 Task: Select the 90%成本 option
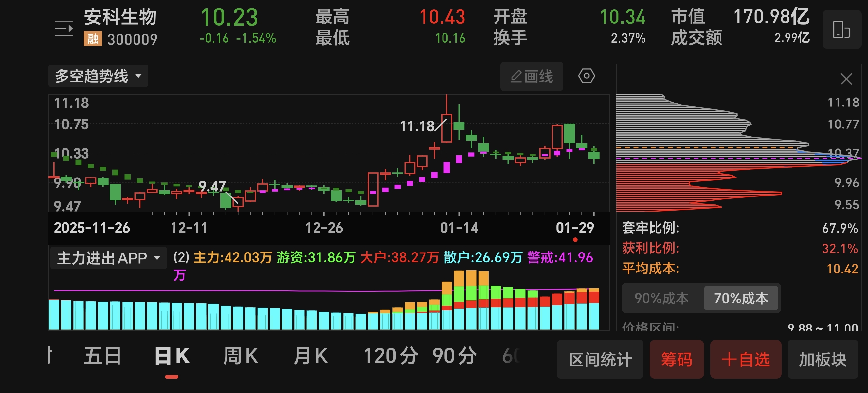661,298
